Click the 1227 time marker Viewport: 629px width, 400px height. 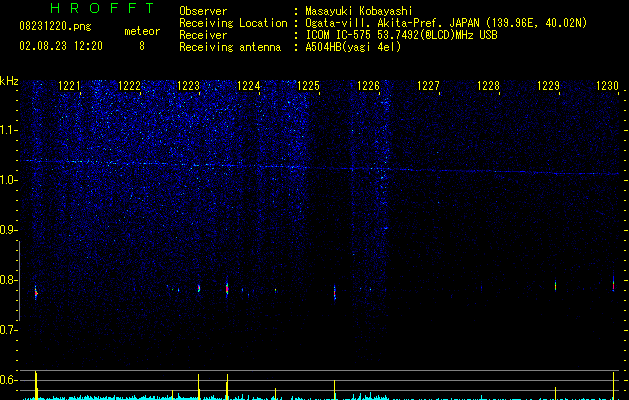point(428,86)
